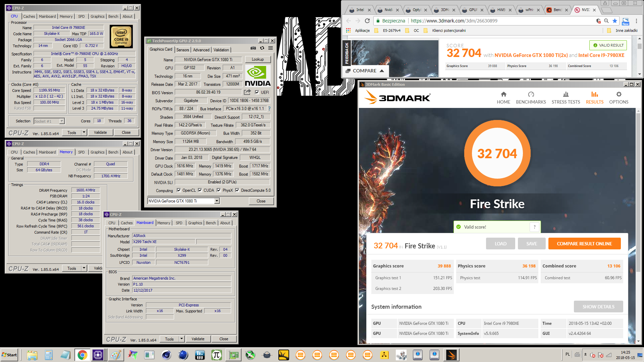Open the Paint palette icon on taskbar
Image resolution: width=644 pixels, height=362 pixels.
116,355
